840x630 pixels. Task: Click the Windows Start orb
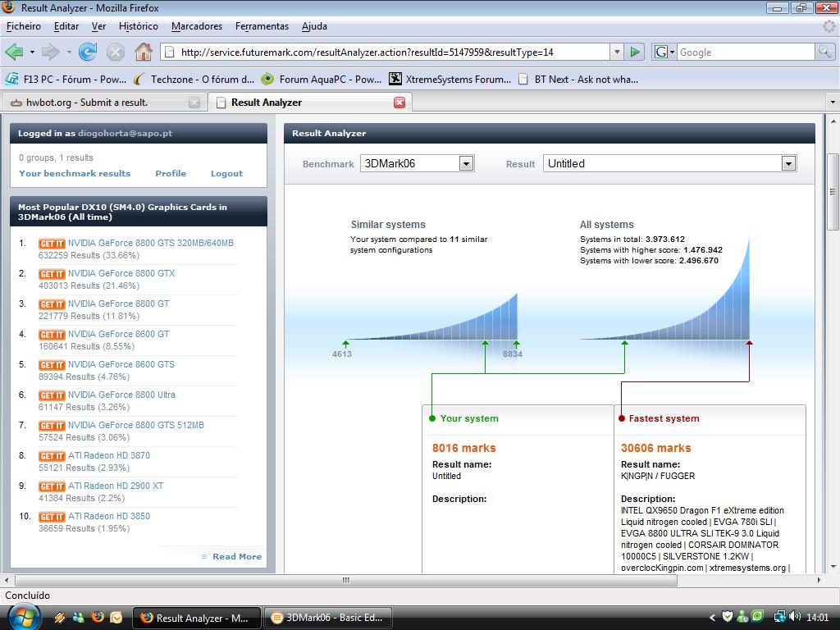23,618
